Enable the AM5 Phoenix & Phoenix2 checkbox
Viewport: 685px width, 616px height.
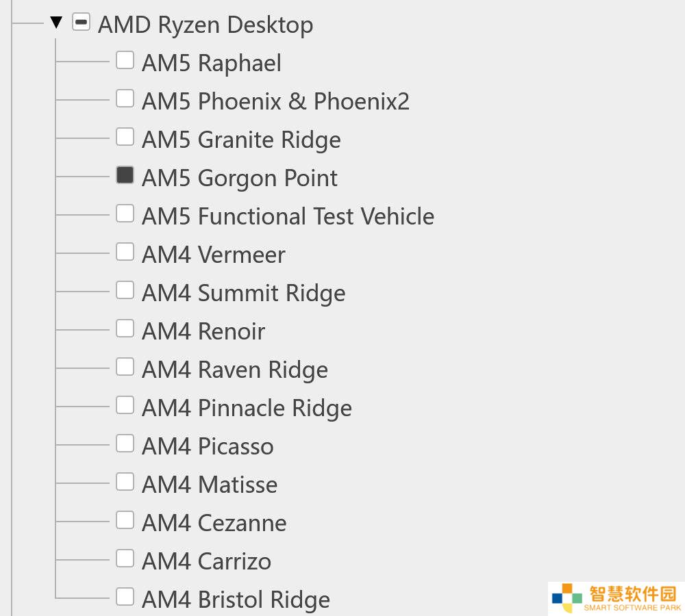pyautogui.click(x=125, y=99)
